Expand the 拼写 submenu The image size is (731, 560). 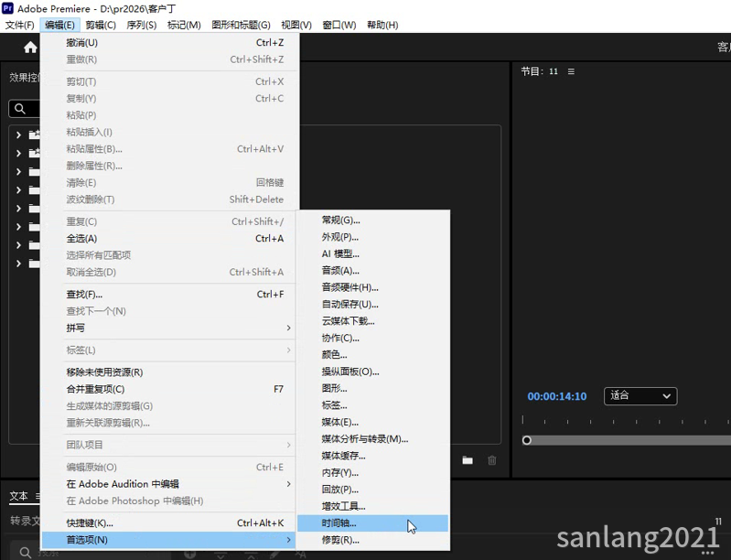tap(169, 328)
